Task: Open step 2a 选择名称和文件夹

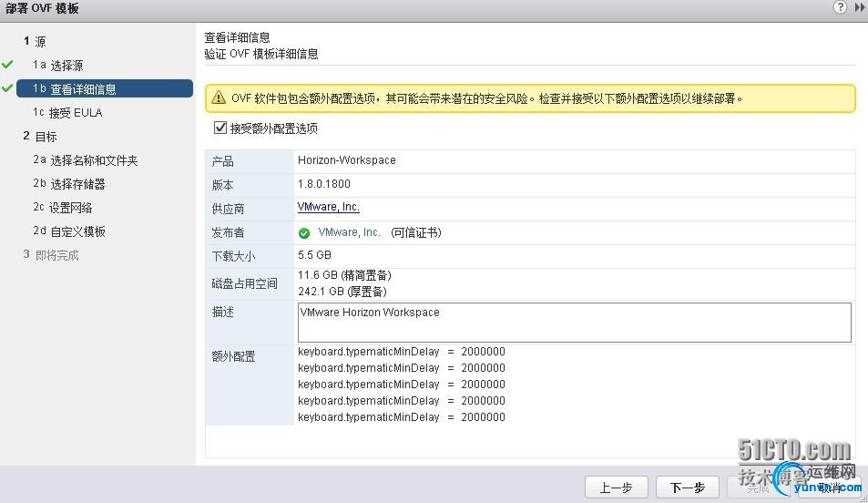Action: coord(86,160)
